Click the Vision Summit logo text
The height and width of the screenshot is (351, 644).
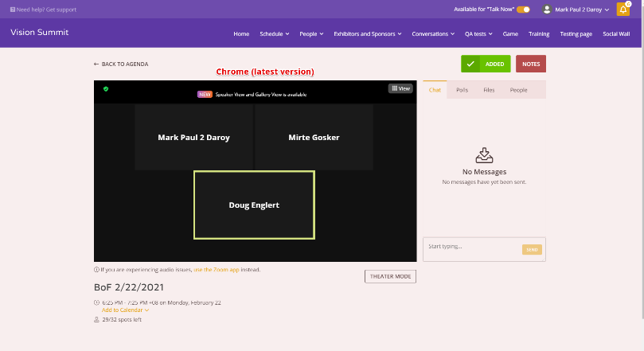click(x=40, y=33)
